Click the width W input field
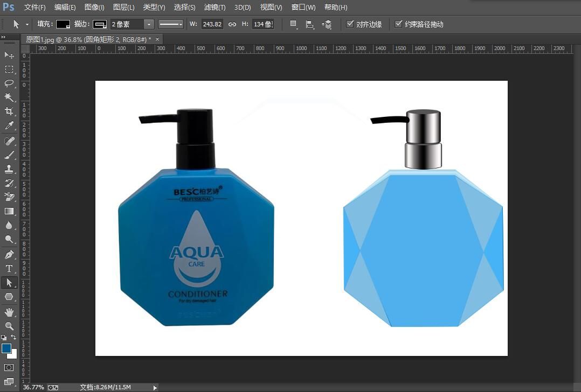 click(212, 24)
